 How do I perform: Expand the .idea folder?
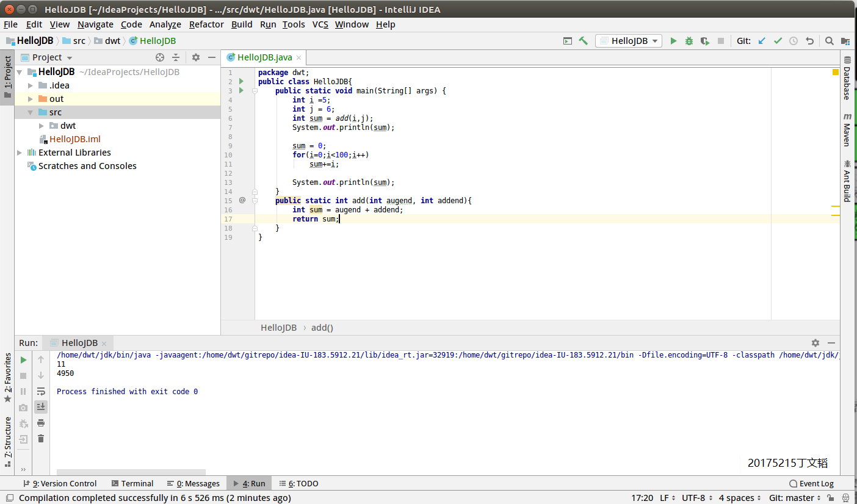(x=31, y=85)
